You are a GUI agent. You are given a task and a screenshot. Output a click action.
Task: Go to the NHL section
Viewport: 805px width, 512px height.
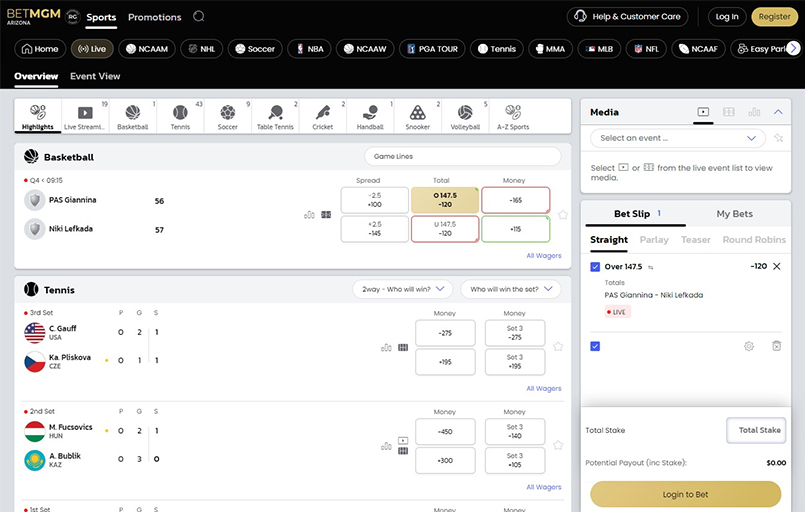(x=201, y=49)
